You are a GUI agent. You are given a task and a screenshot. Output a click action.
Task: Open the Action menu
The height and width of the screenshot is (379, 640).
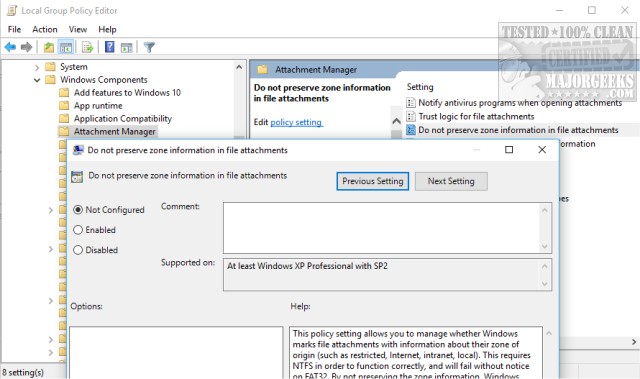[45, 29]
